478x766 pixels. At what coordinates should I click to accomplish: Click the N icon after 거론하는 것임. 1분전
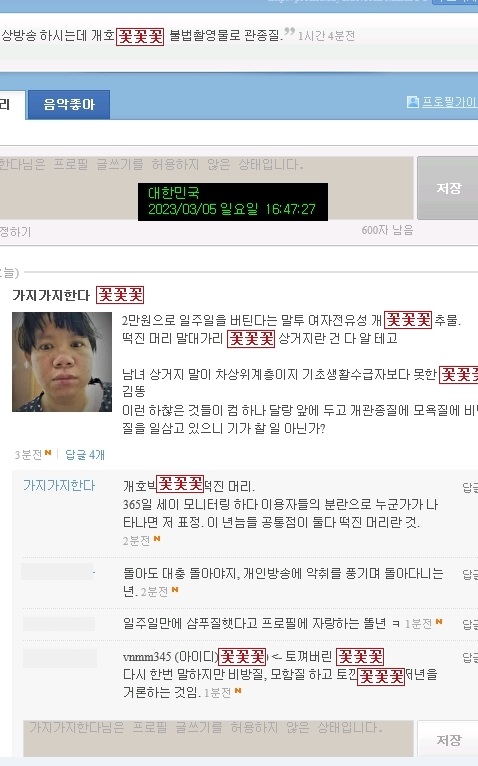[x=238, y=690]
